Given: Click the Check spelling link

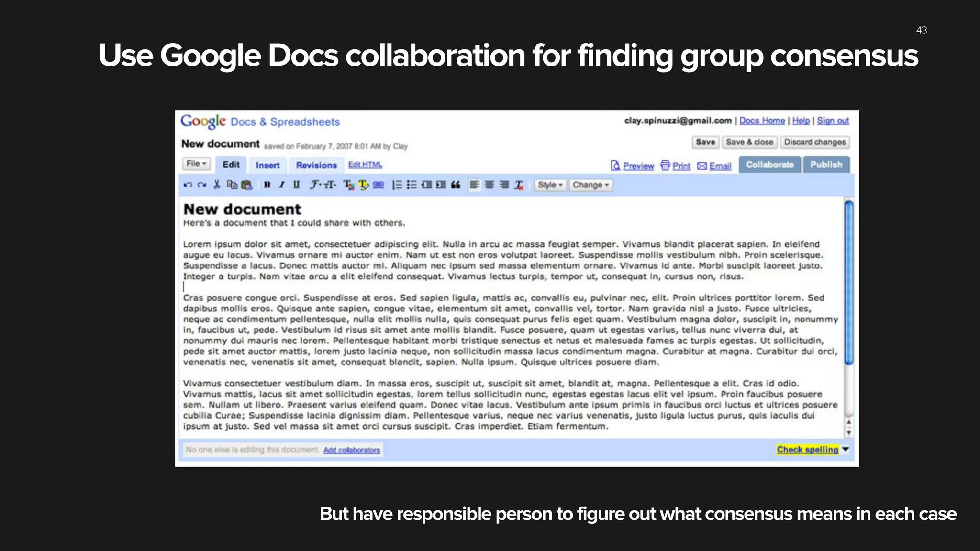Looking at the screenshot, I should click(807, 450).
